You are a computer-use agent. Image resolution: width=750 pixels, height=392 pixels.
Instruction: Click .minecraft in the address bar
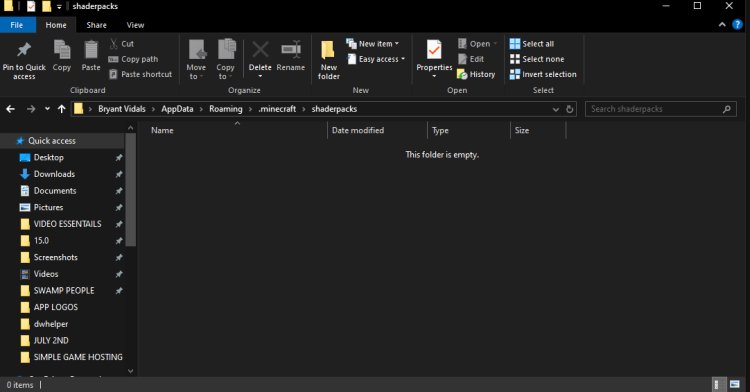click(277, 109)
